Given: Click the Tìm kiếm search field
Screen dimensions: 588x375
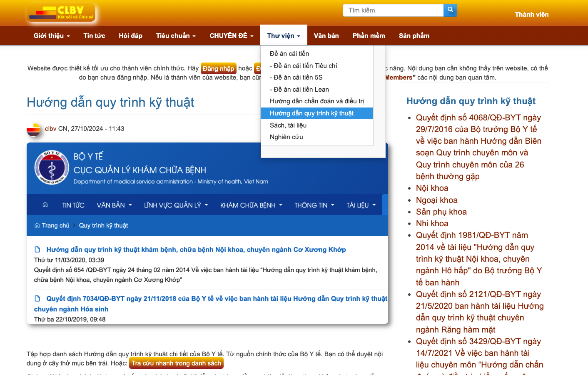Looking at the screenshot, I should point(393,10).
